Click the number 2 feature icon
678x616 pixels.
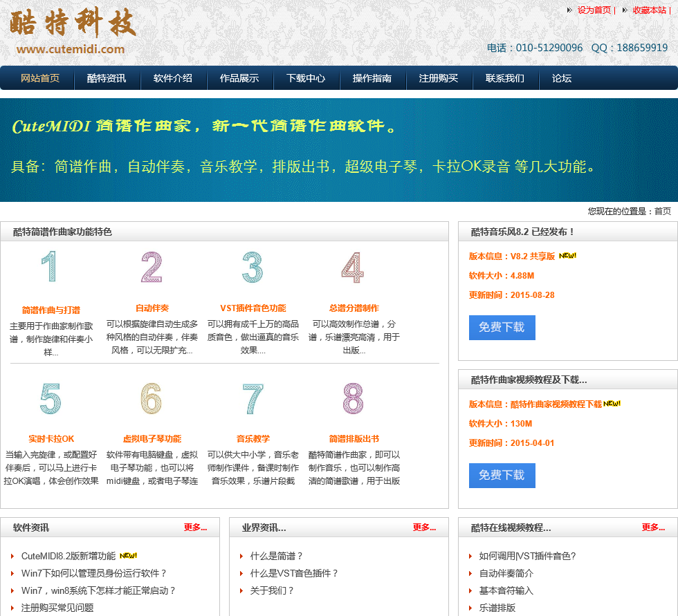(152, 267)
